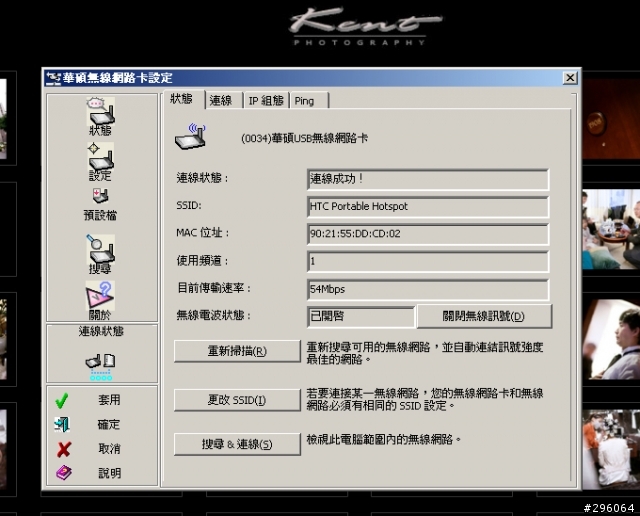Click the Kent Photography logo in background
640x516 pixels.
point(364,25)
